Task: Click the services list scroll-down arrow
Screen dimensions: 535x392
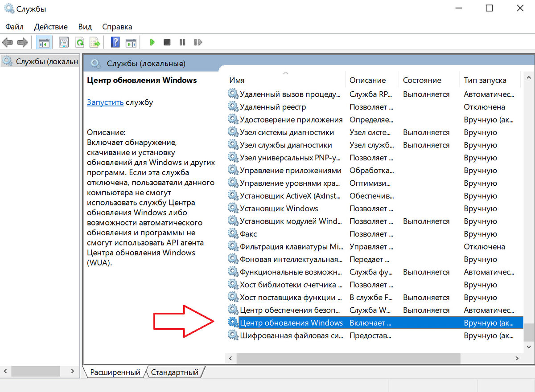Action: 529,347
